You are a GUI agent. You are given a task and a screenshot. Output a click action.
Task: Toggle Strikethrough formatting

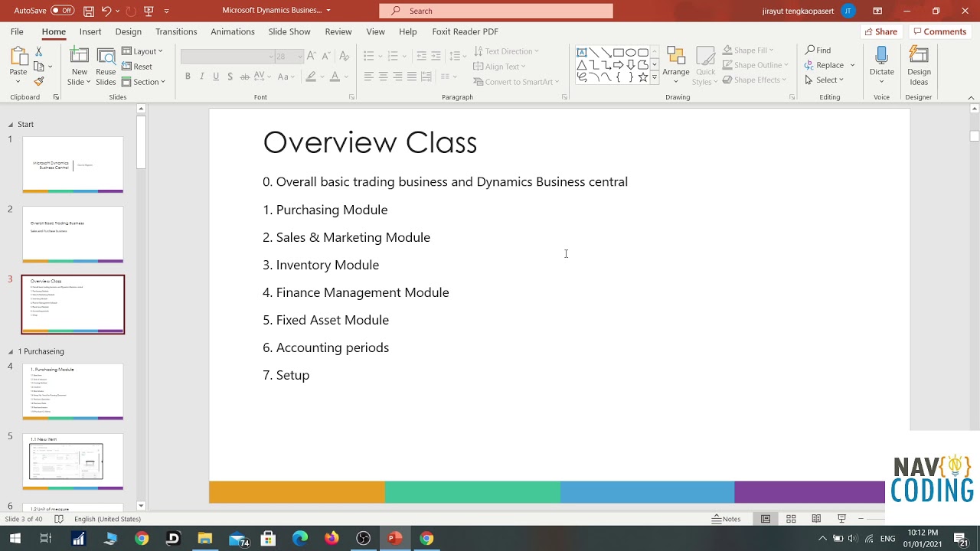point(244,77)
